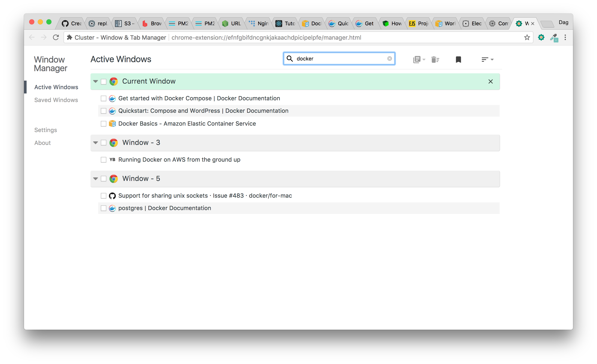Open the tab selection menu icon
The height and width of the screenshot is (364, 597).
(x=419, y=59)
